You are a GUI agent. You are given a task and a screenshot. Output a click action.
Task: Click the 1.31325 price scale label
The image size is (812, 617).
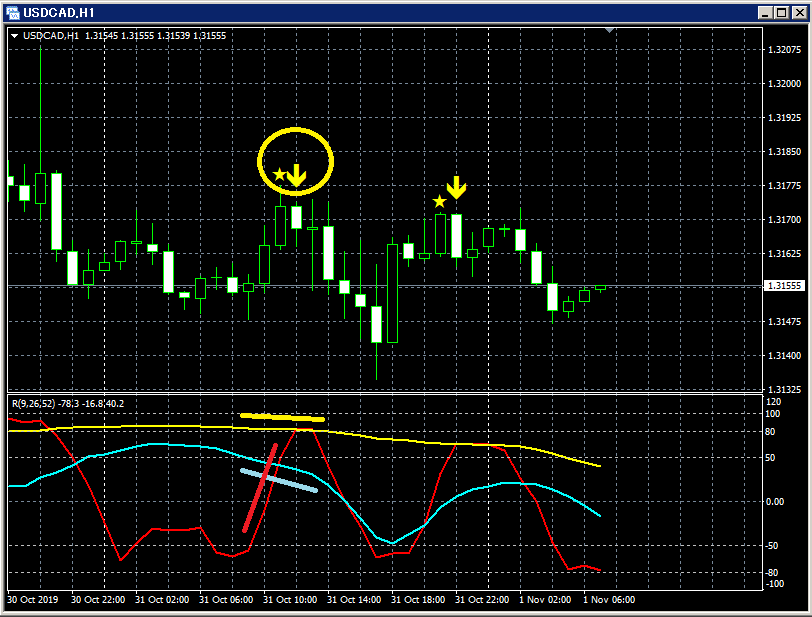[x=784, y=389]
